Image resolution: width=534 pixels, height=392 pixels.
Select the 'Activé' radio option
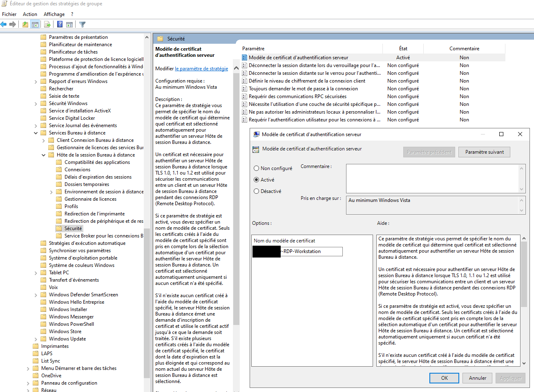[257, 180]
